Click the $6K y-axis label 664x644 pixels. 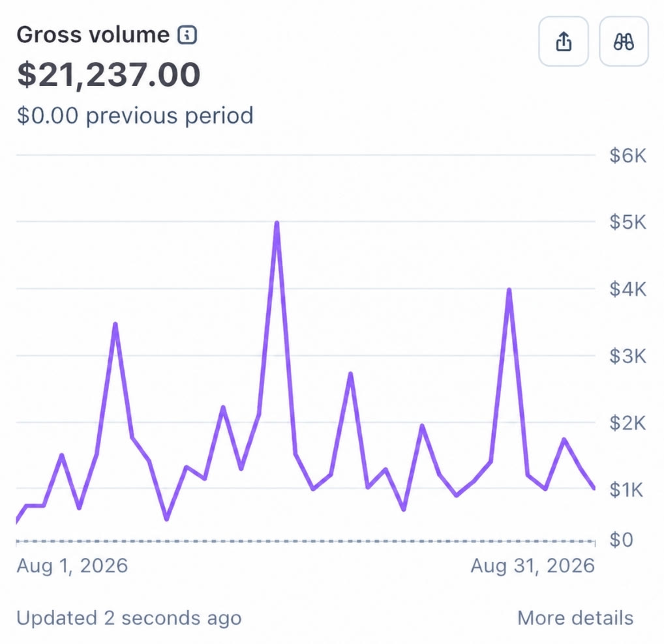[x=627, y=156]
